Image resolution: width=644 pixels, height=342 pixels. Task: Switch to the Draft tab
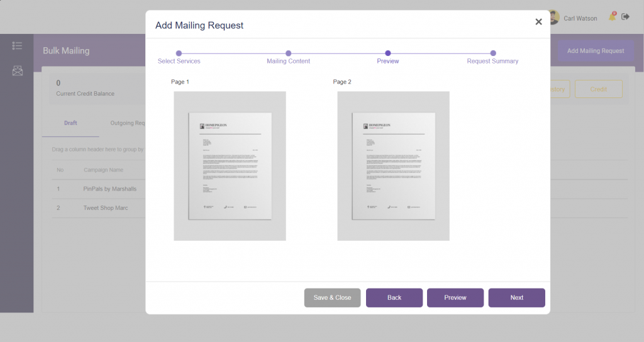pos(70,123)
